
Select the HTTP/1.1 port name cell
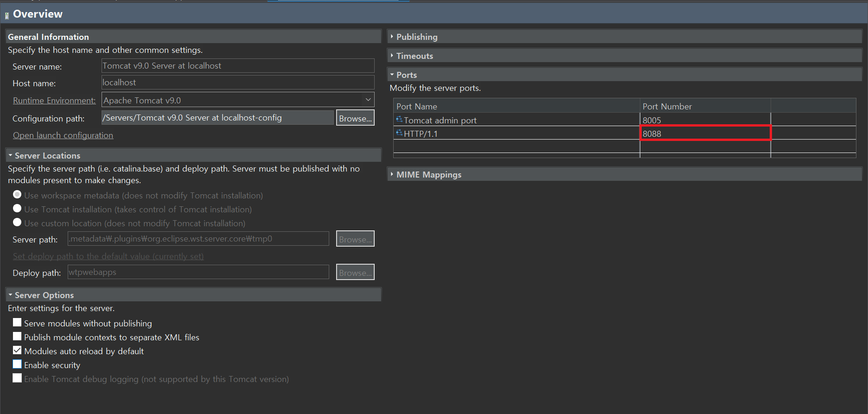(x=517, y=134)
